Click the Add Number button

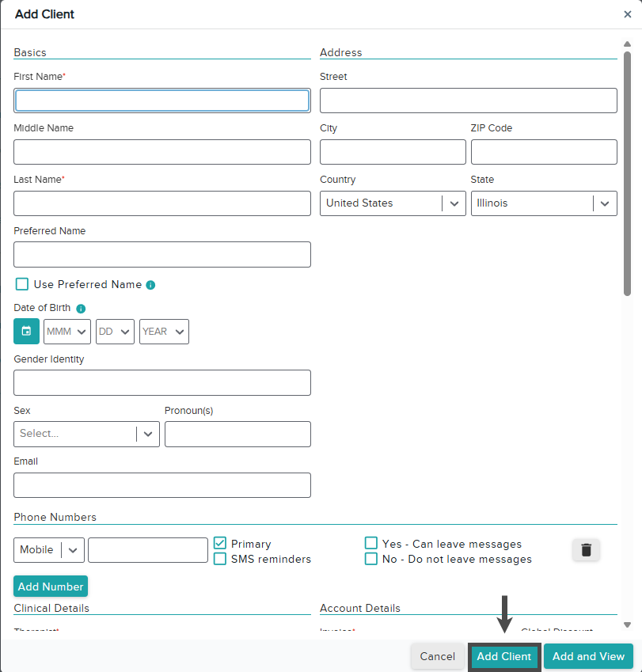click(x=51, y=587)
